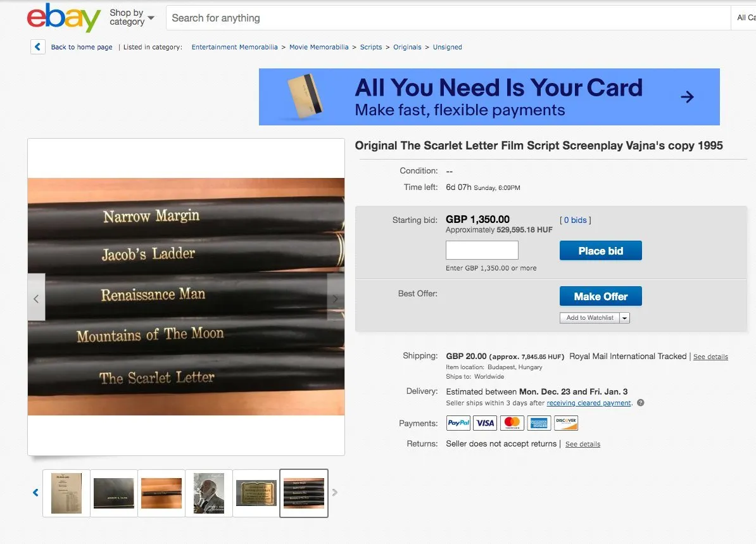Open the Shop by category dropdown
The image size is (756, 544).
coord(132,17)
